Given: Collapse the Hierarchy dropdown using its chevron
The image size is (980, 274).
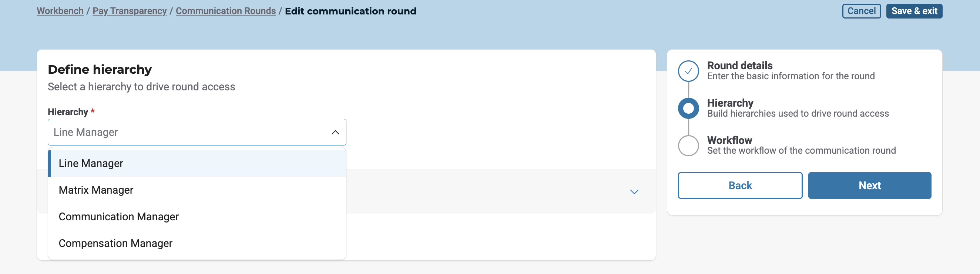Looking at the screenshot, I should pyautogui.click(x=335, y=133).
